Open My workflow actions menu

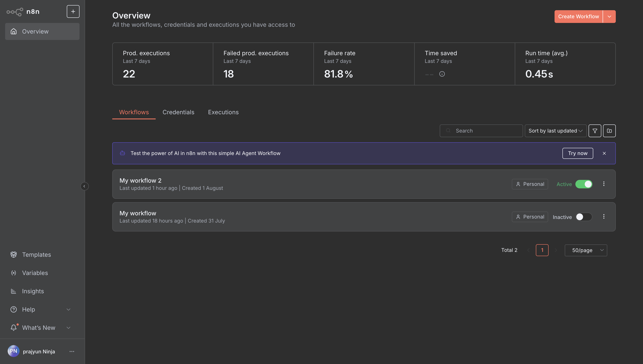click(604, 217)
